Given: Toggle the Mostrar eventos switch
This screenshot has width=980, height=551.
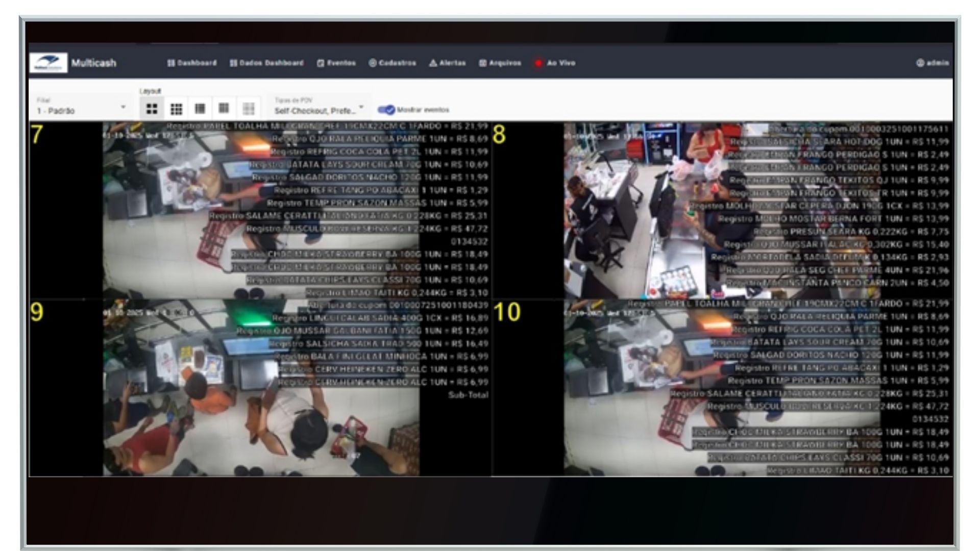Looking at the screenshot, I should [386, 110].
